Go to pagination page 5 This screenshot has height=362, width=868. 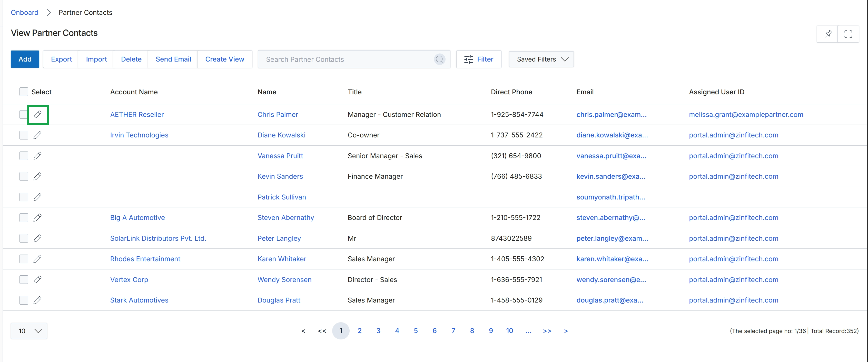[x=416, y=331]
